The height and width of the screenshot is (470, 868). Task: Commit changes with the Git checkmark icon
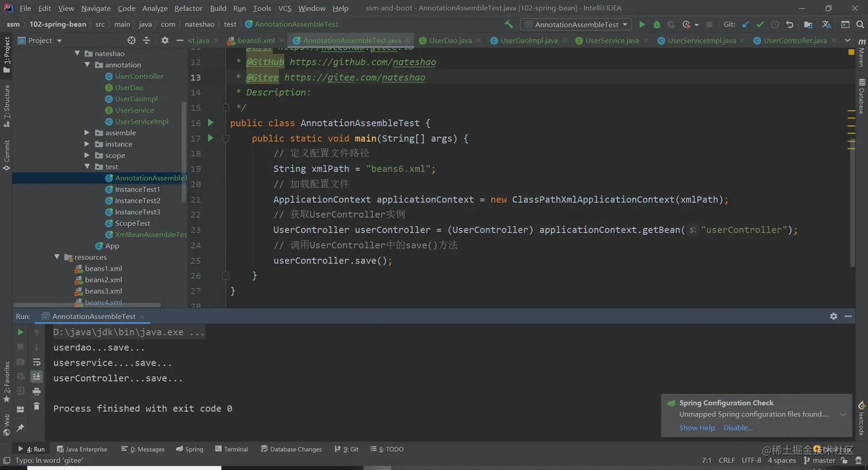(760, 24)
